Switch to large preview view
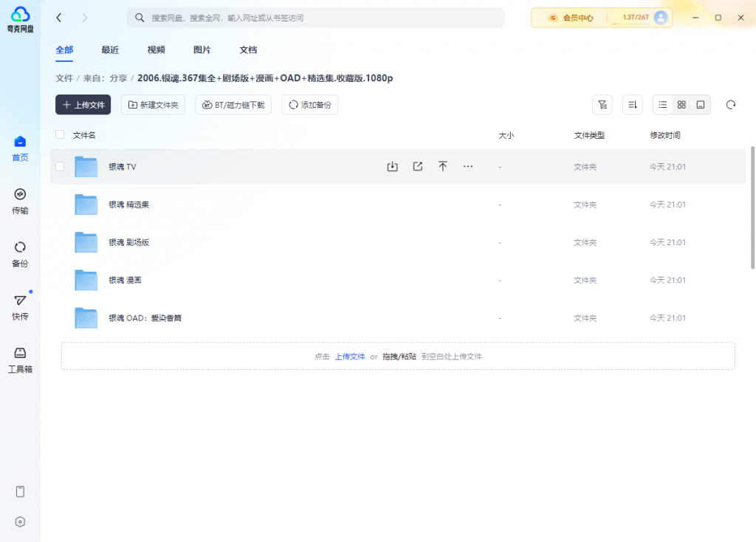Viewport: 756px width, 542px height. (701, 105)
